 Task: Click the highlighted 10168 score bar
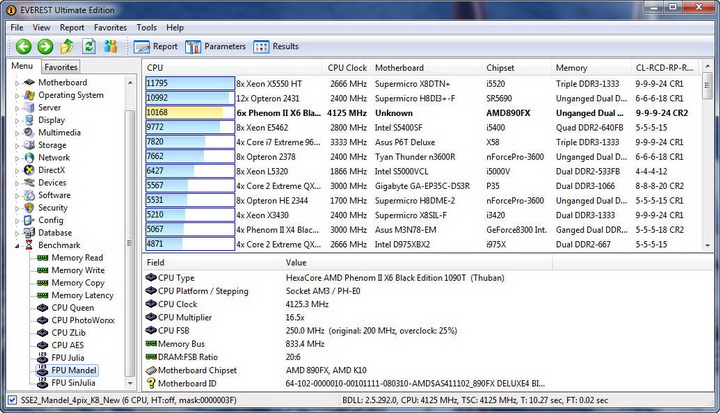(x=190, y=113)
